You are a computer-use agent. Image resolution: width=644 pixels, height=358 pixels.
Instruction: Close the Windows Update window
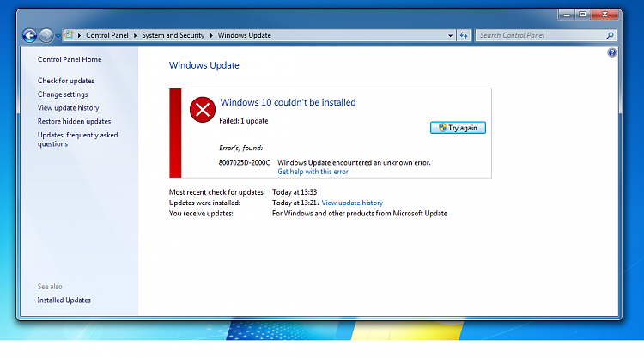[x=605, y=15]
